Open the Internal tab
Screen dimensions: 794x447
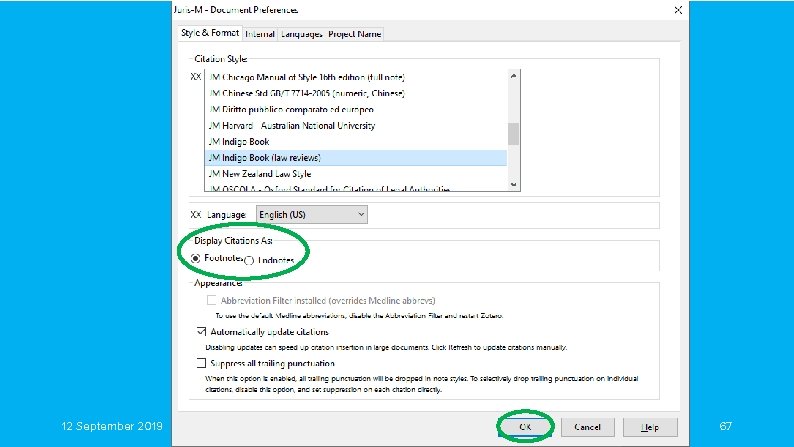(260, 34)
